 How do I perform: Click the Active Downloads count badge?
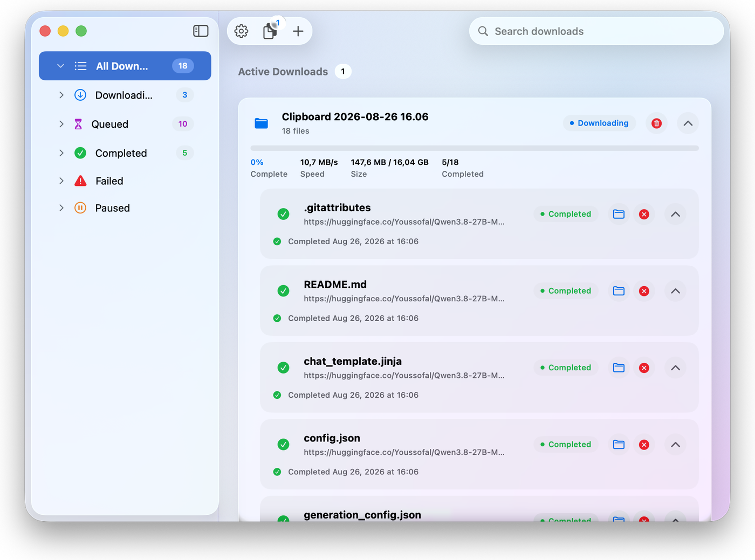click(343, 72)
